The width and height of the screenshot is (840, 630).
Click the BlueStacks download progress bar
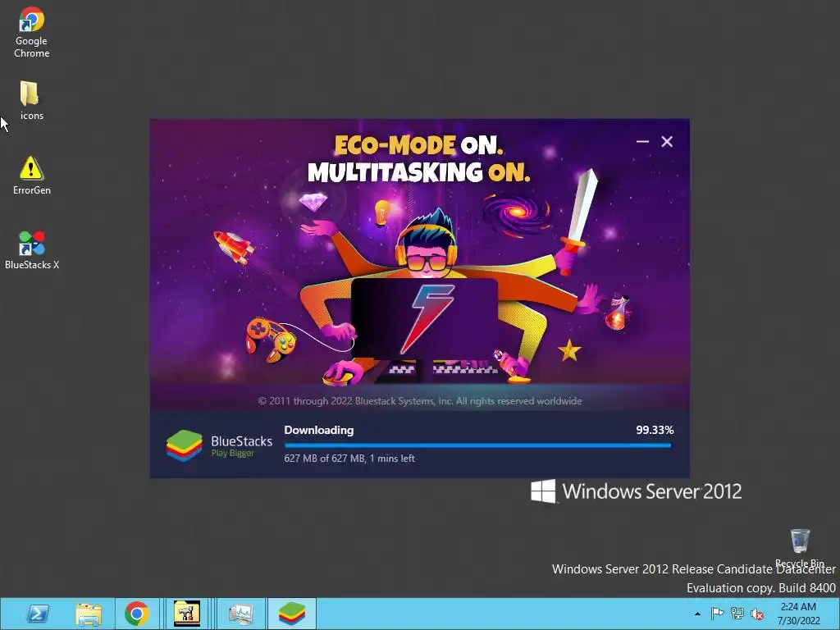point(478,445)
